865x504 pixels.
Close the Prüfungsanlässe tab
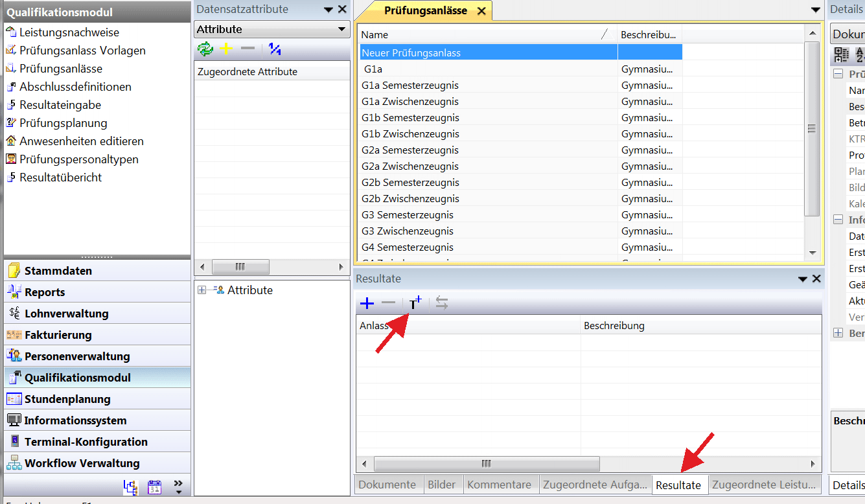[481, 11]
